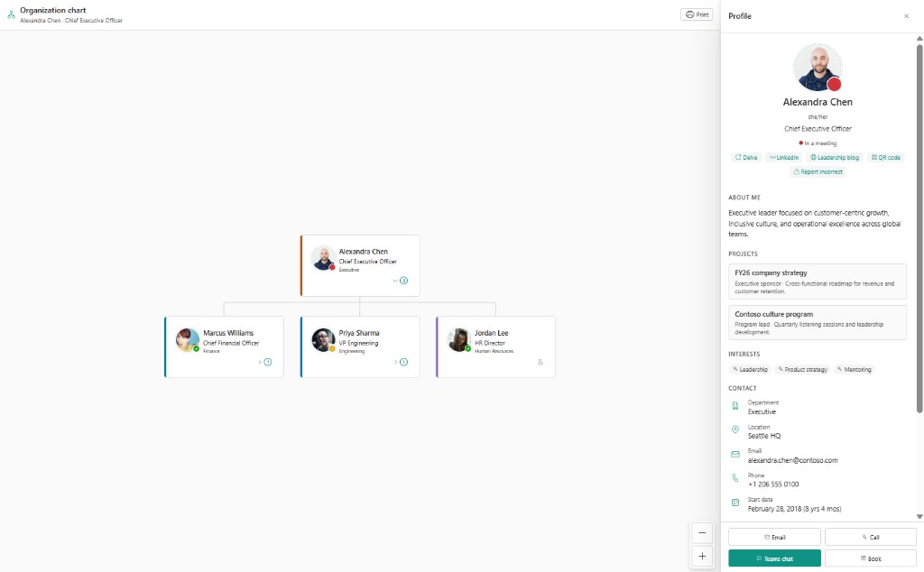
Task: Open the Leadership blog link
Action: tap(835, 157)
